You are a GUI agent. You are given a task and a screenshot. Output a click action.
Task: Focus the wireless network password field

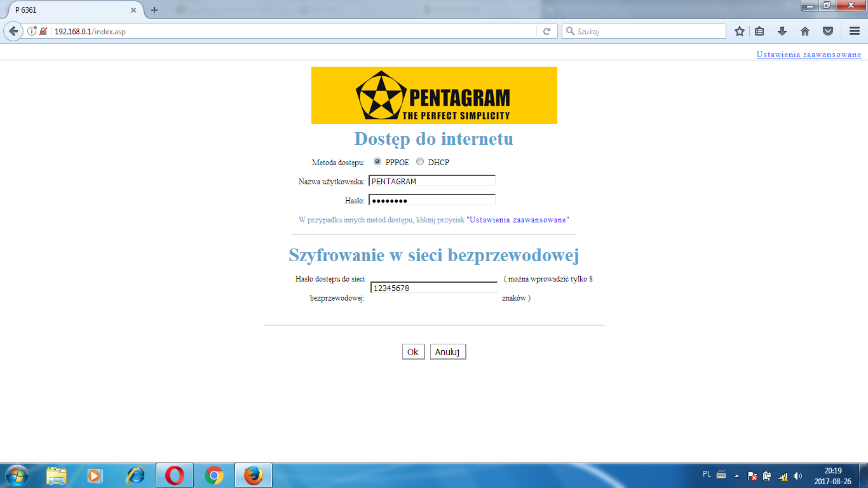[434, 288]
